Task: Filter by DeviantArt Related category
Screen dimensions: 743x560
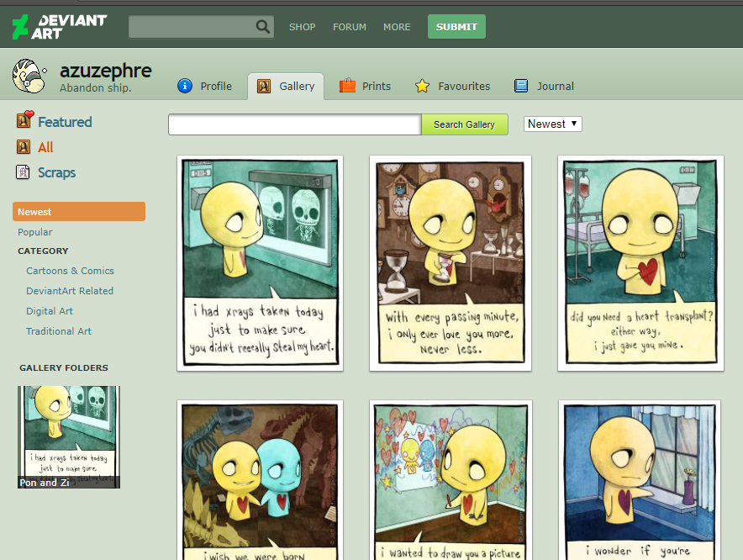Action: [x=70, y=291]
